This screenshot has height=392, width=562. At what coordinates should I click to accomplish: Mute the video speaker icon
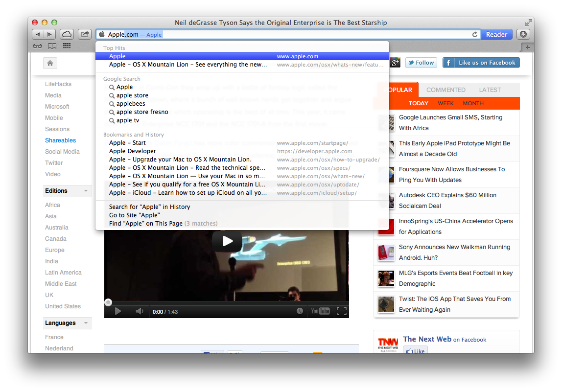click(140, 311)
